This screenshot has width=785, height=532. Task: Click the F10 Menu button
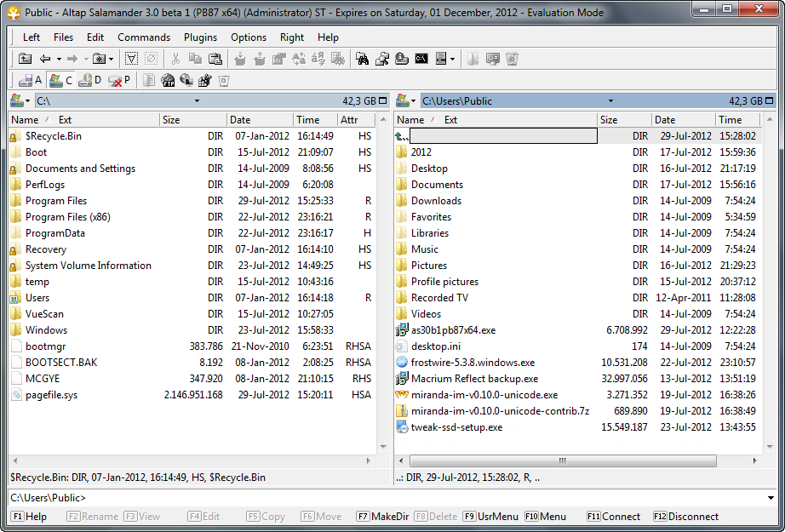pyautogui.click(x=545, y=517)
